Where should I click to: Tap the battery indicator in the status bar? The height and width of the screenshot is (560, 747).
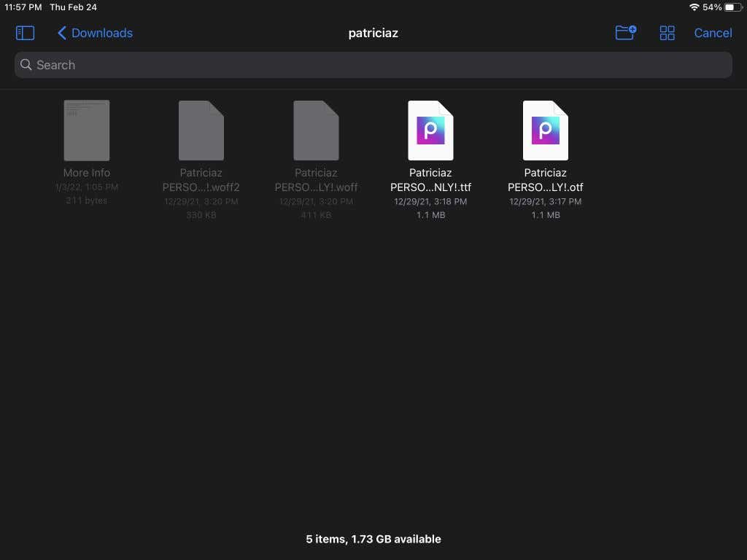tap(733, 7)
